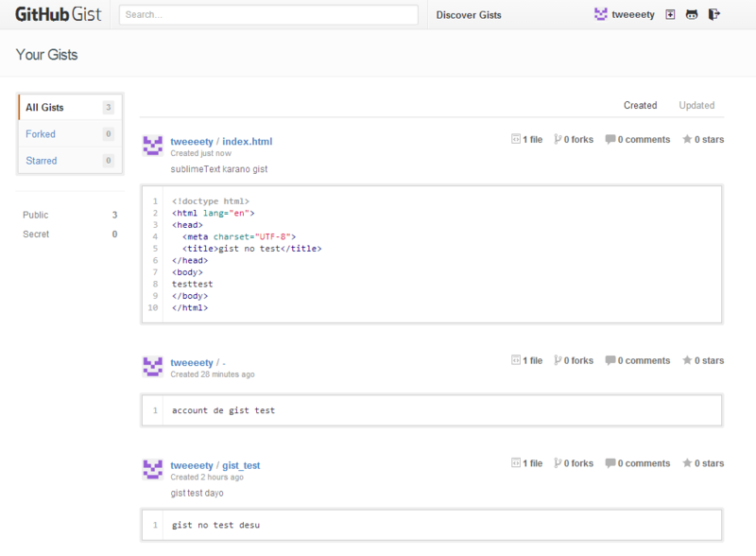Click file icon of gist_test gist

click(516, 462)
